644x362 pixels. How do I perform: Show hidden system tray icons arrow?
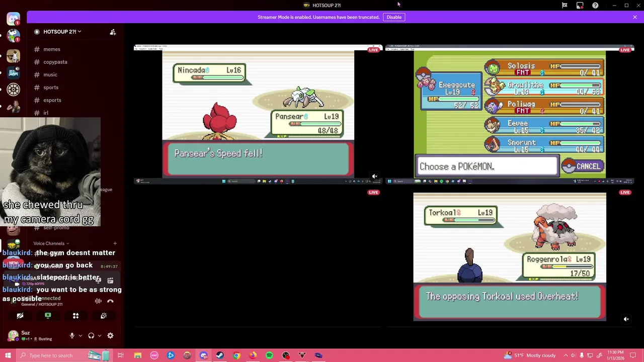[566, 355]
